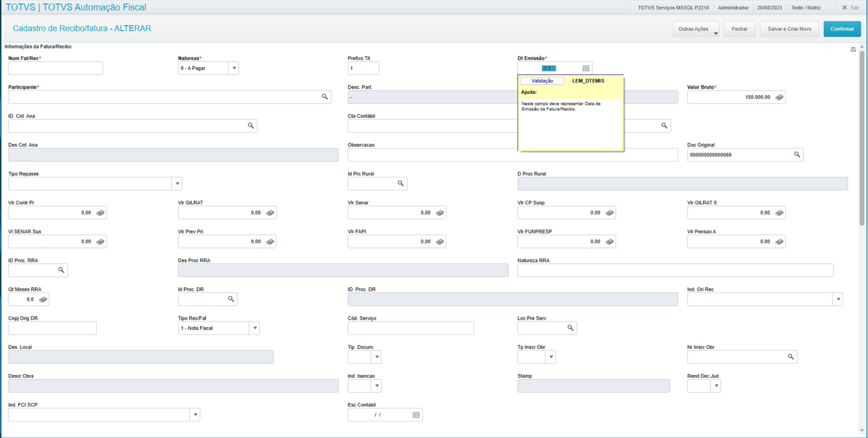Image resolution: width=868 pixels, height=438 pixels.
Task: Click the Administrador user label
Action: point(733,8)
